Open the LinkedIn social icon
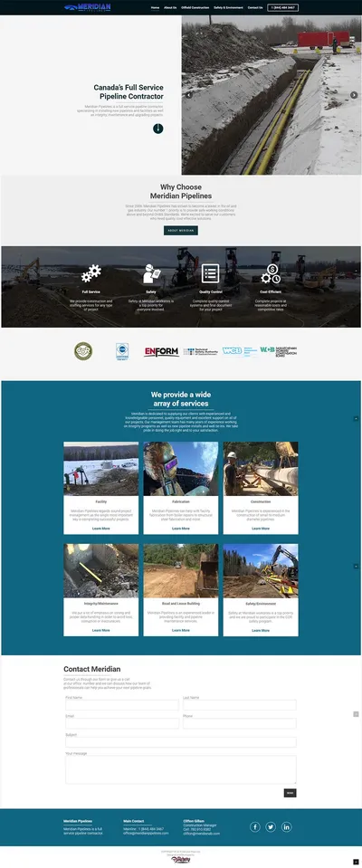362x868 pixels. (x=286, y=826)
